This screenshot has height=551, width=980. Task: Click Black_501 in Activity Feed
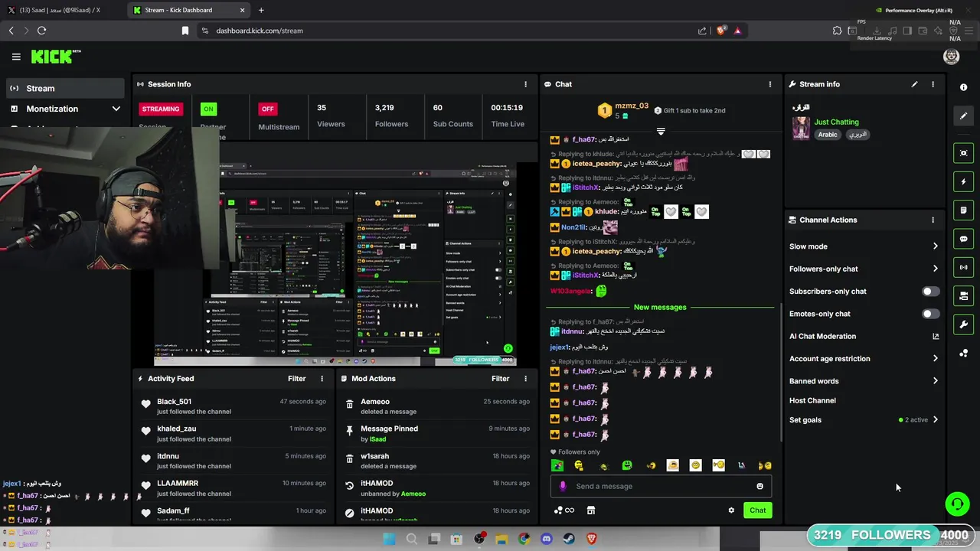point(174,402)
